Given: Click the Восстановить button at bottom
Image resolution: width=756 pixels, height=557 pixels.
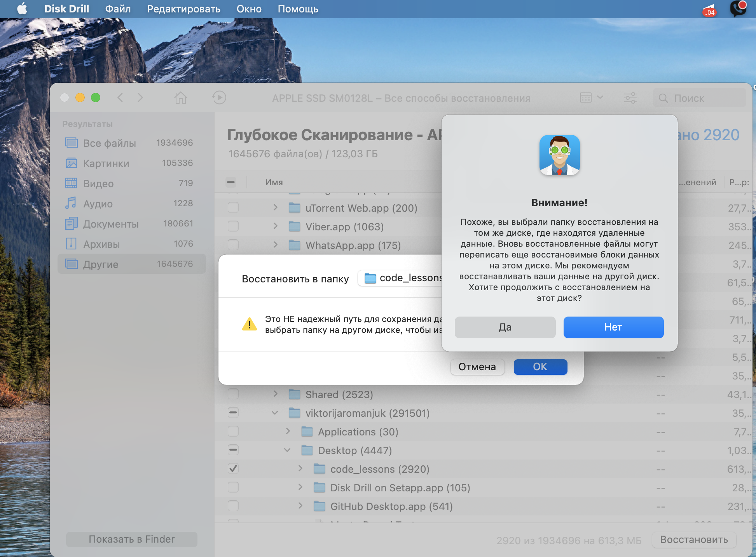Looking at the screenshot, I should pos(694,540).
